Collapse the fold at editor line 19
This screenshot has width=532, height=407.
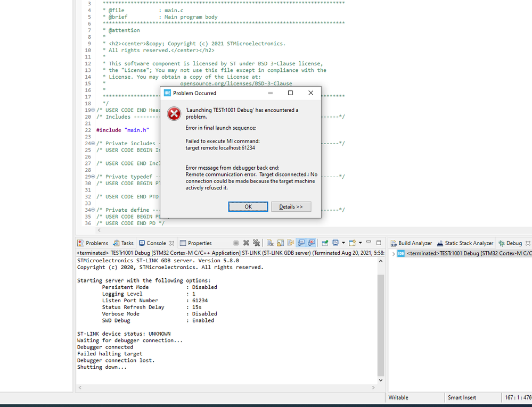(93, 110)
